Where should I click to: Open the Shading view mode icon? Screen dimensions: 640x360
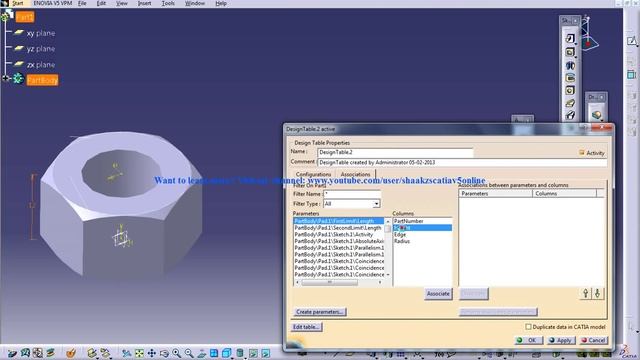pyautogui.click(x=240, y=353)
